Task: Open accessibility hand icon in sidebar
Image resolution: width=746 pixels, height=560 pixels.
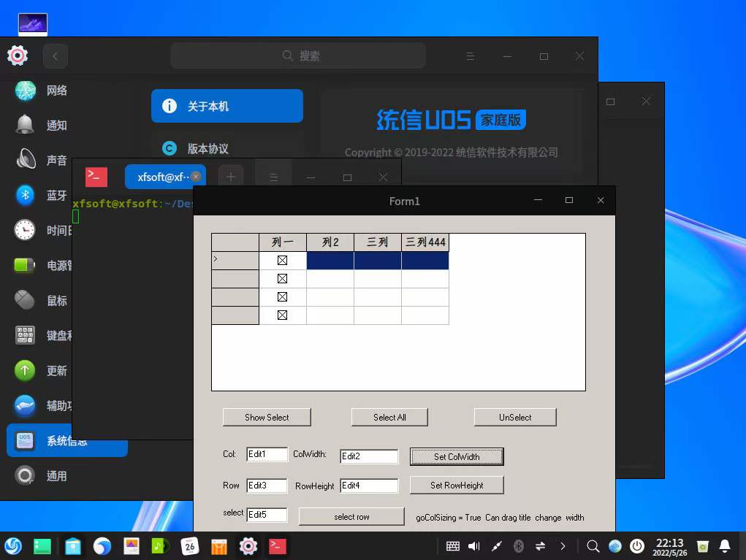Action: point(25,405)
